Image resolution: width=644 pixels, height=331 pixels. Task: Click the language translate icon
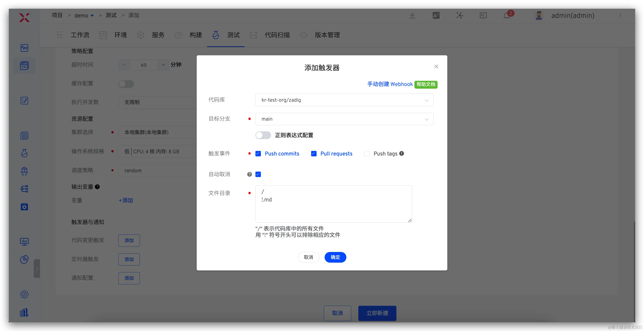coord(436,15)
